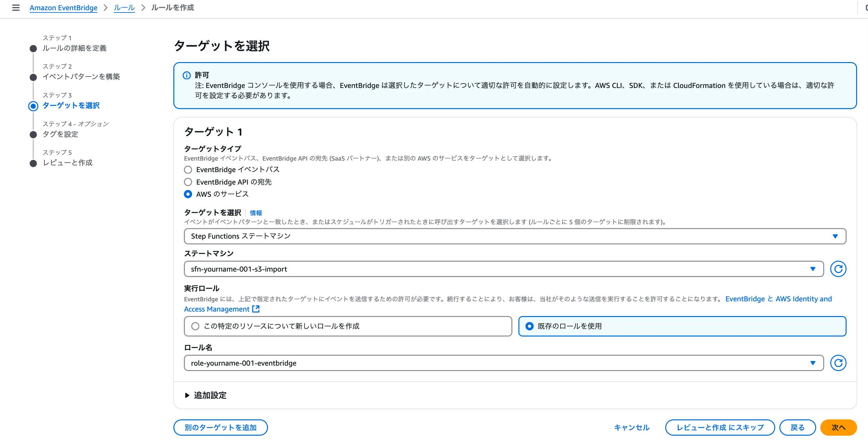Click the 情報 link next to ターゲットを選択
The image size is (868, 444).
pos(256,213)
